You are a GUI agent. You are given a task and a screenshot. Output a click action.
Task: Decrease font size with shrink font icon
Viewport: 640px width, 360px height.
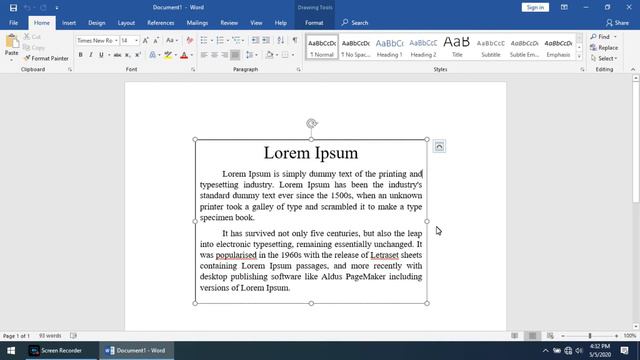coord(156,40)
